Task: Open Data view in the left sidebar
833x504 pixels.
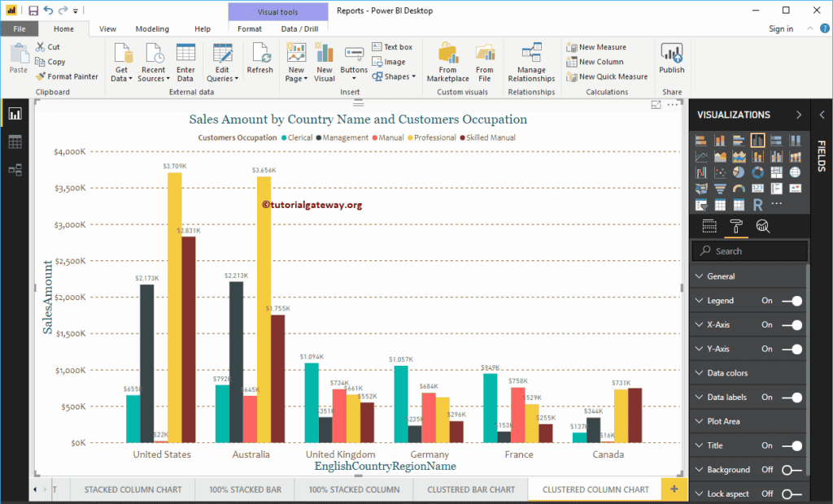Action: pos(15,141)
